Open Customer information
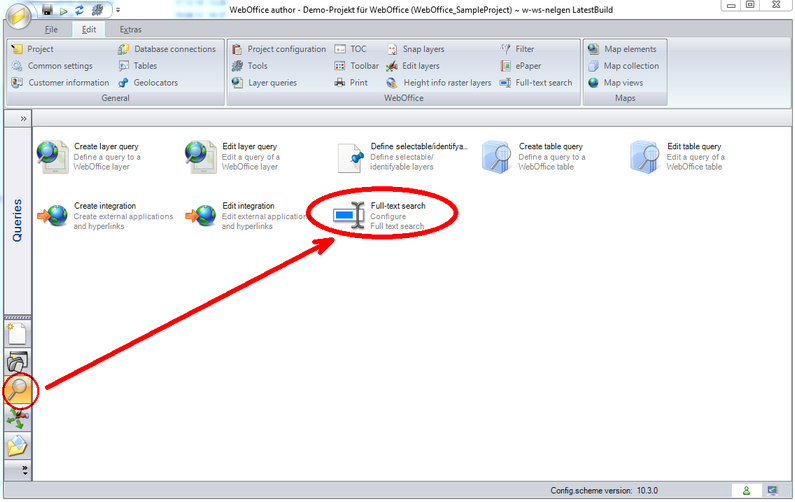 (60, 83)
